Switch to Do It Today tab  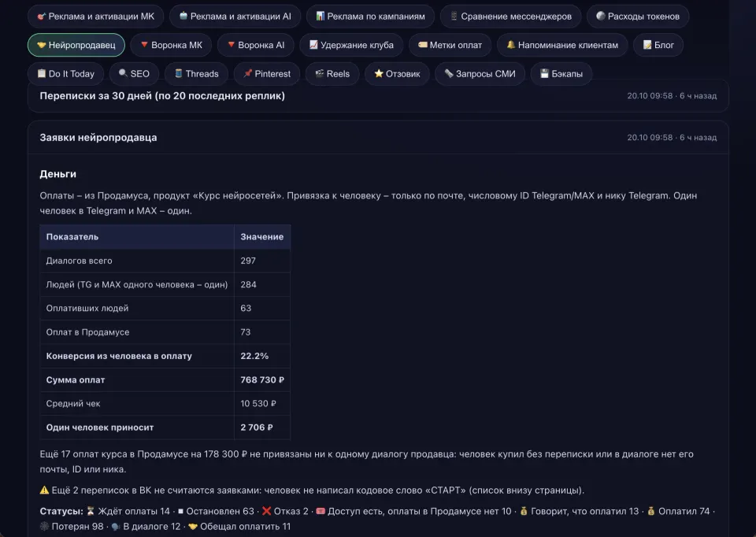click(65, 74)
